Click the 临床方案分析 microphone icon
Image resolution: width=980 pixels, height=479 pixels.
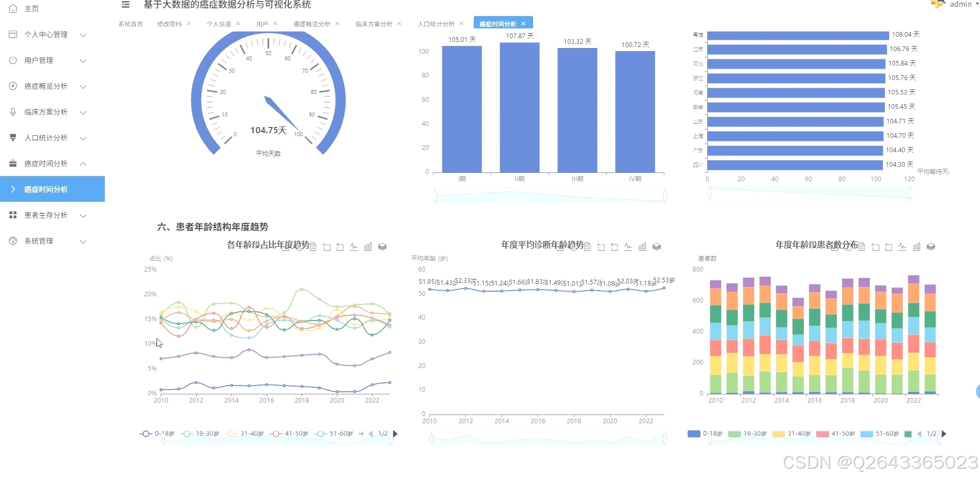click(13, 112)
